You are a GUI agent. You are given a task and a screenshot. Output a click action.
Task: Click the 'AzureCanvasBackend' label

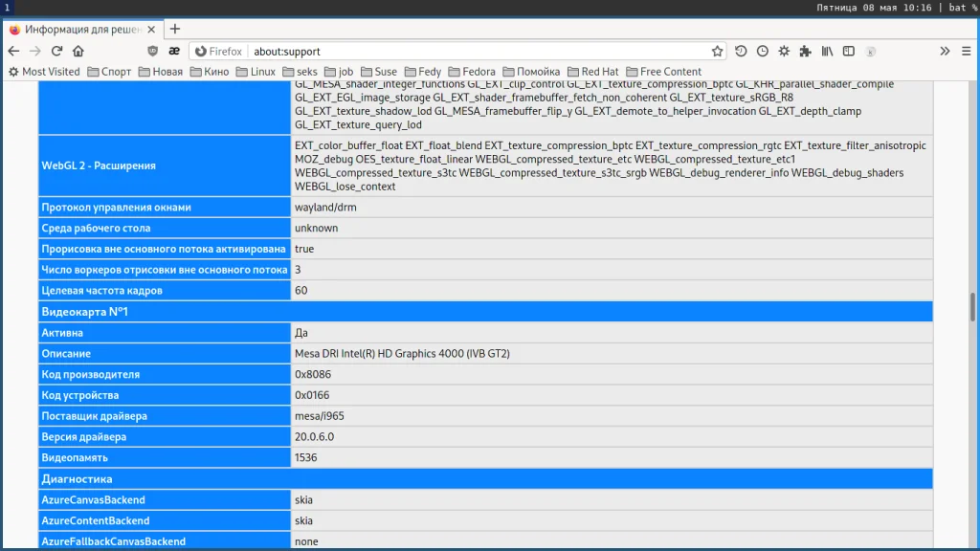pos(93,499)
